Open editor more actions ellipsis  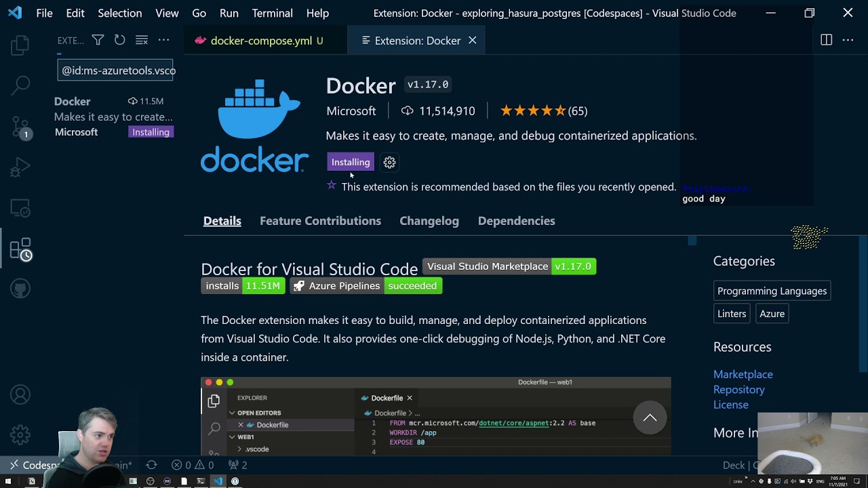[x=848, y=41]
